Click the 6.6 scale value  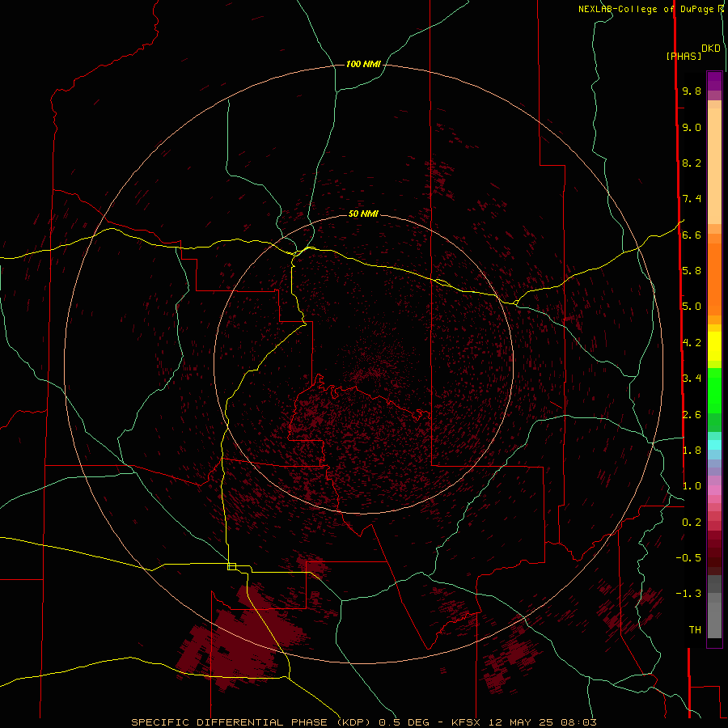692,235
